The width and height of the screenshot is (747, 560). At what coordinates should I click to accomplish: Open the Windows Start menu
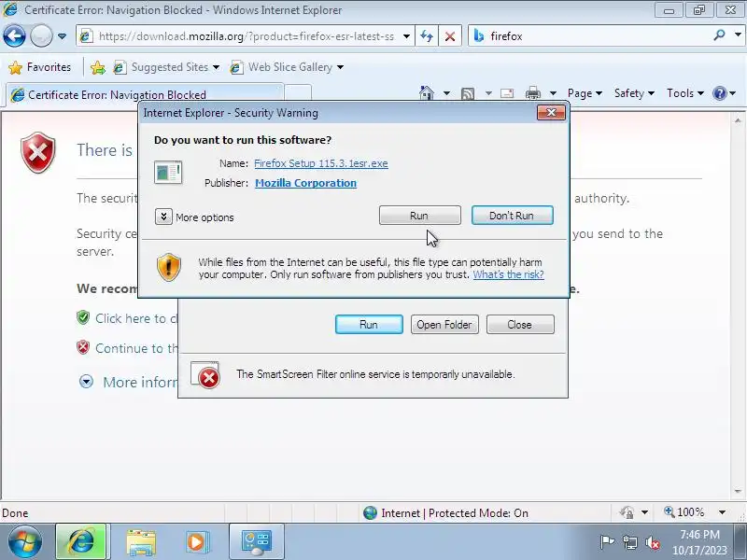[25, 542]
